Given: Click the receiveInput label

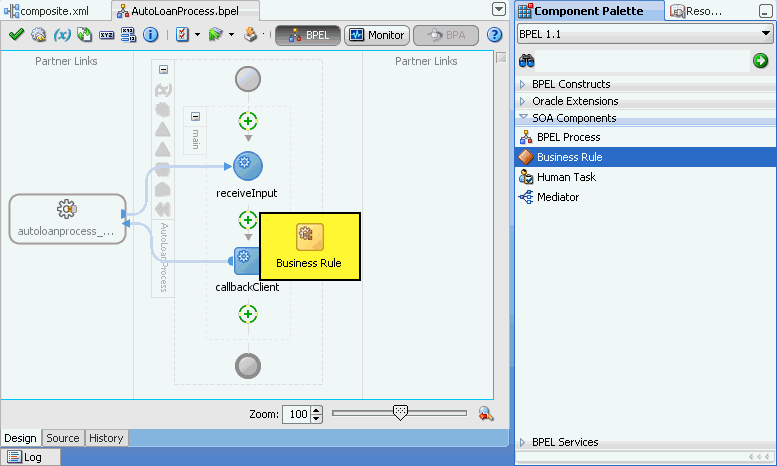Looking at the screenshot, I should pyautogui.click(x=246, y=193).
